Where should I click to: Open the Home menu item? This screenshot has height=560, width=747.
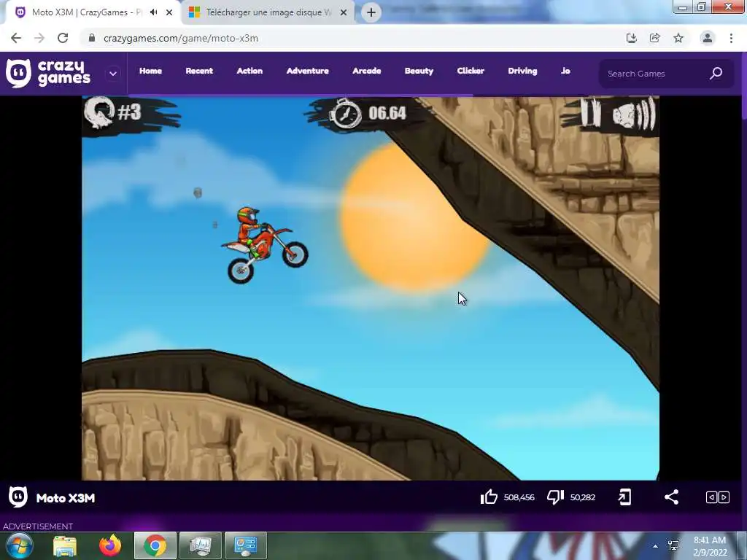click(150, 71)
